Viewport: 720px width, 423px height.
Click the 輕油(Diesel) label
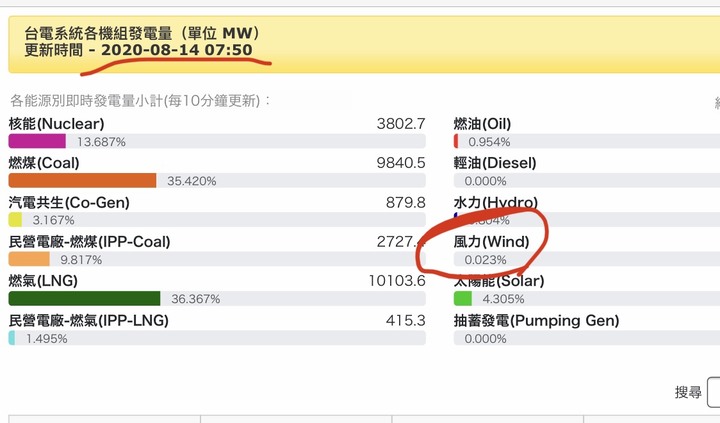pyautogui.click(x=495, y=163)
